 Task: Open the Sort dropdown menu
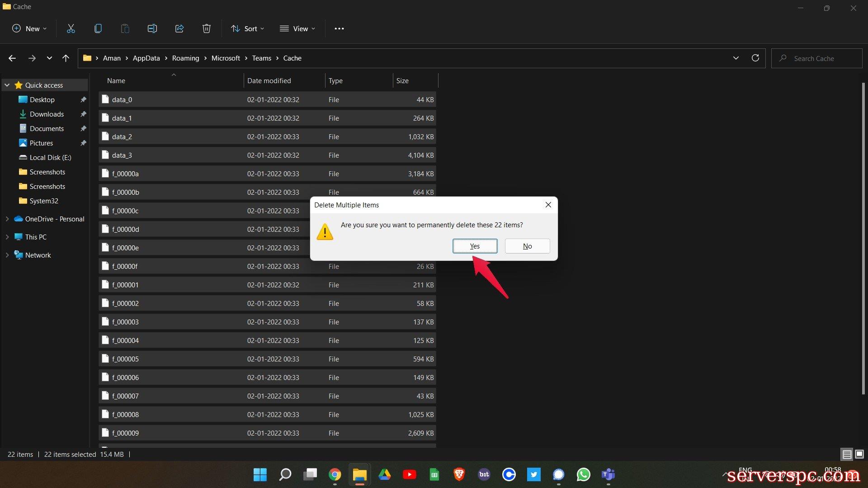point(247,28)
